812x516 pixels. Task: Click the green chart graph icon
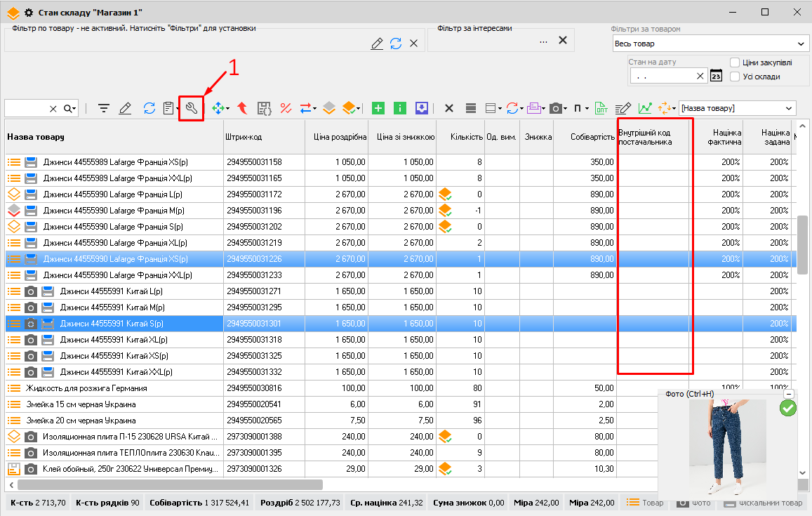pos(644,108)
